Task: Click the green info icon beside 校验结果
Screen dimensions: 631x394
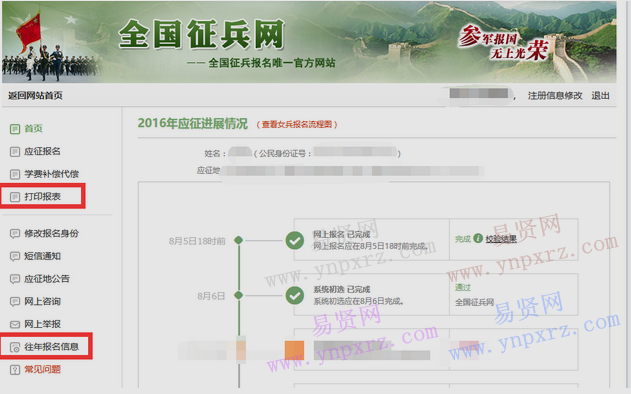Action: tap(478, 238)
